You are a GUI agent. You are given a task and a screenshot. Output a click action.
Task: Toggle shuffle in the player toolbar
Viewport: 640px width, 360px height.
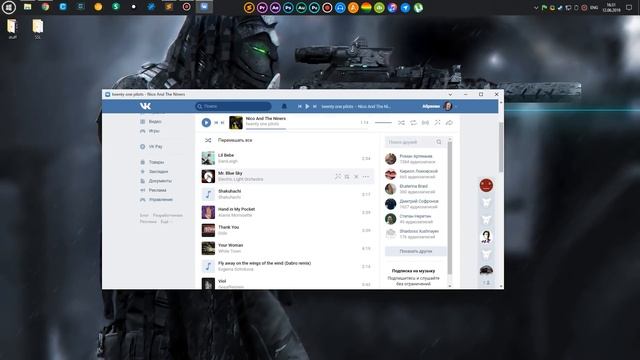pos(401,122)
